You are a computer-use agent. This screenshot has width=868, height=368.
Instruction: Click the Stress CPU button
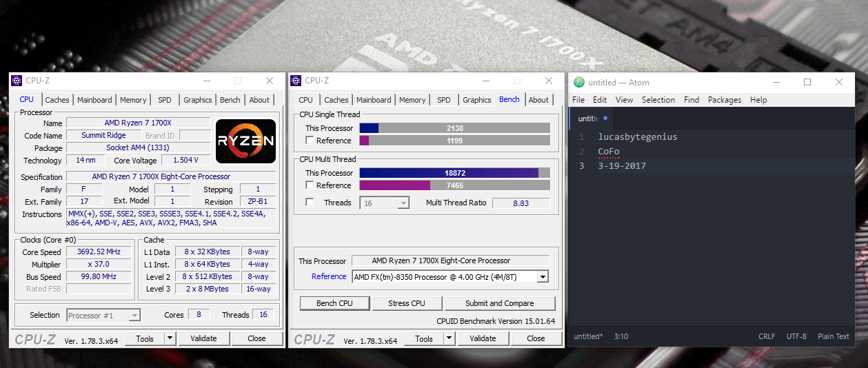pyautogui.click(x=407, y=303)
